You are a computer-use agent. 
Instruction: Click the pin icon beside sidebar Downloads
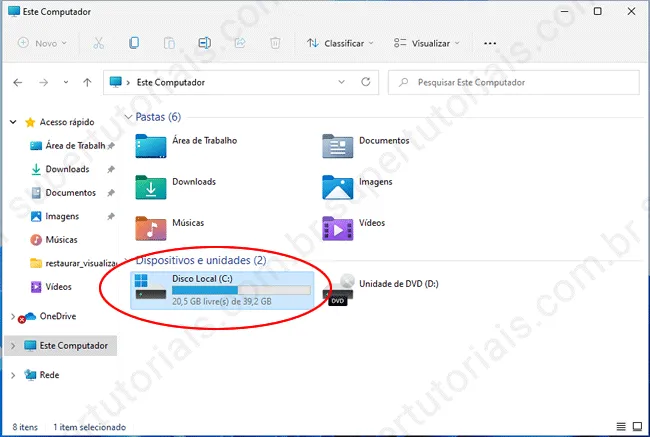point(111,169)
